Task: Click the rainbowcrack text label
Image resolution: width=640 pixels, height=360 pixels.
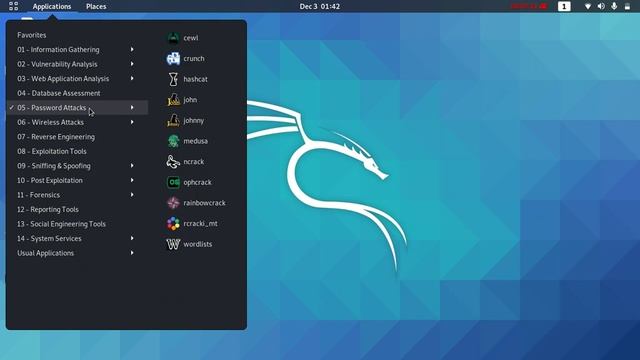Action: tap(204, 203)
